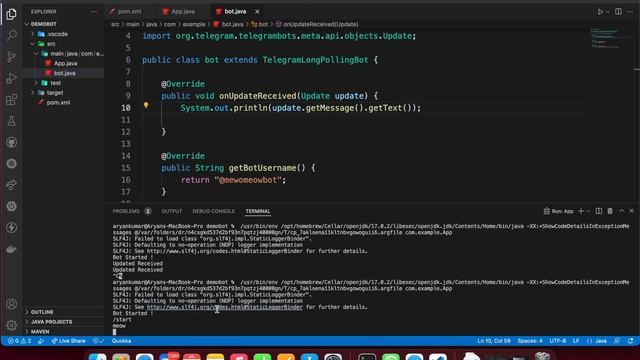
Task: Open notifications bell in status bar
Action: 631,341
